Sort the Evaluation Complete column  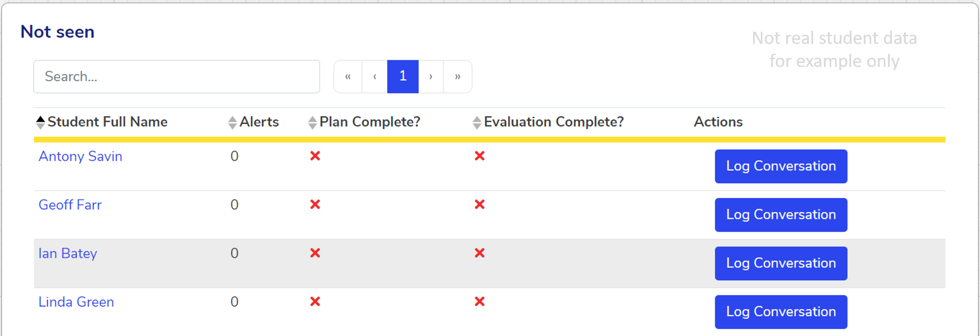coord(477,122)
